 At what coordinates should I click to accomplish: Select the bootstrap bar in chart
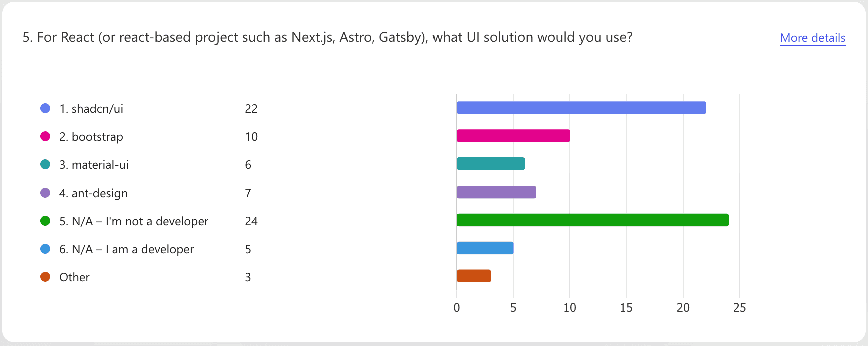513,136
